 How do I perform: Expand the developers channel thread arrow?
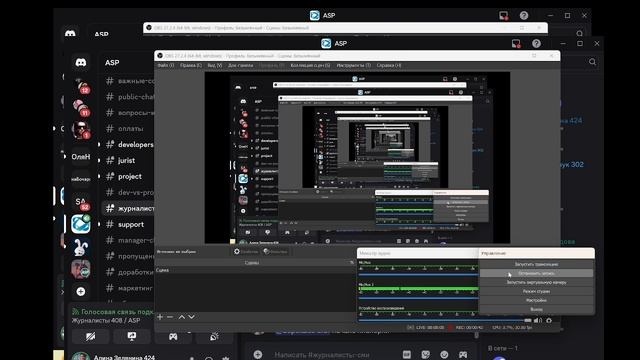point(99,144)
